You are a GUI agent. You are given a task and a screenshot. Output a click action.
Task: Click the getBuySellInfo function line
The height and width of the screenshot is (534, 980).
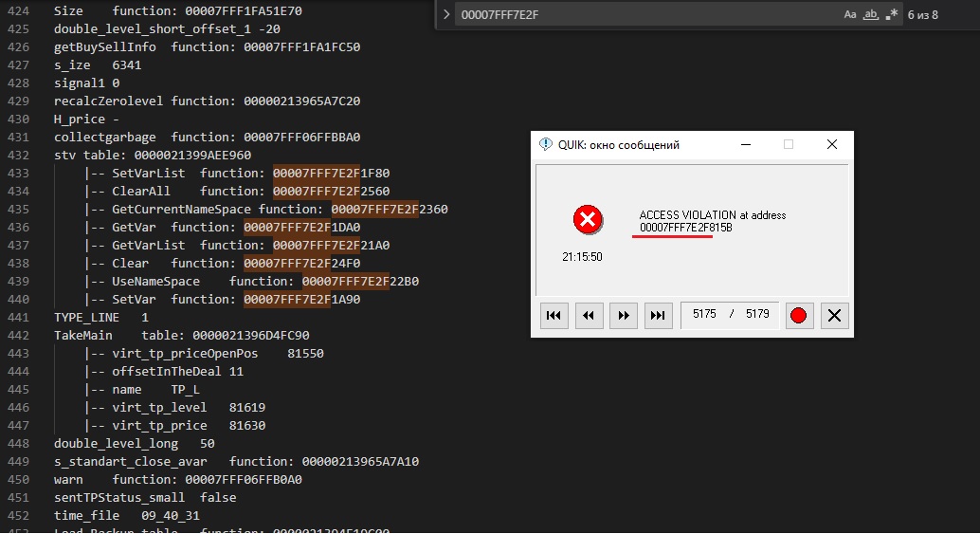207,46
